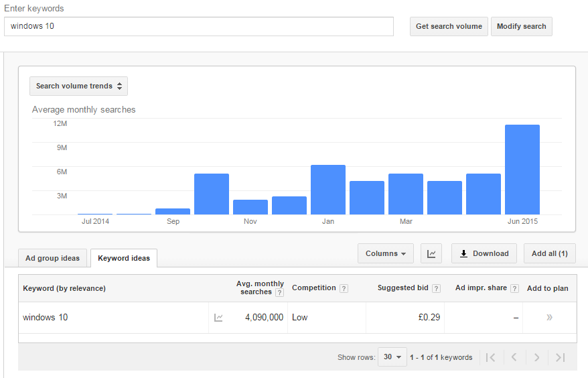Open Search volume trends dropdown
This screenshot has width=588, height=378.
tap(79, 86)
